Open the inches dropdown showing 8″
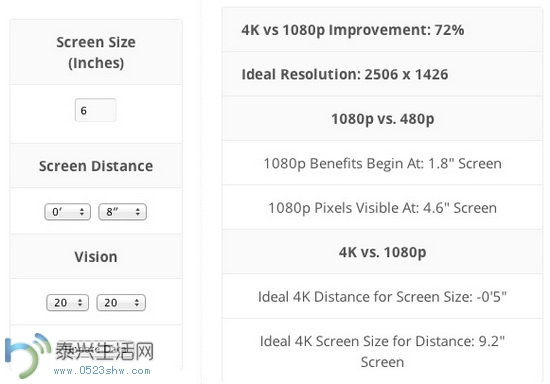Screen dimensions: 550x384 point(122,212)
